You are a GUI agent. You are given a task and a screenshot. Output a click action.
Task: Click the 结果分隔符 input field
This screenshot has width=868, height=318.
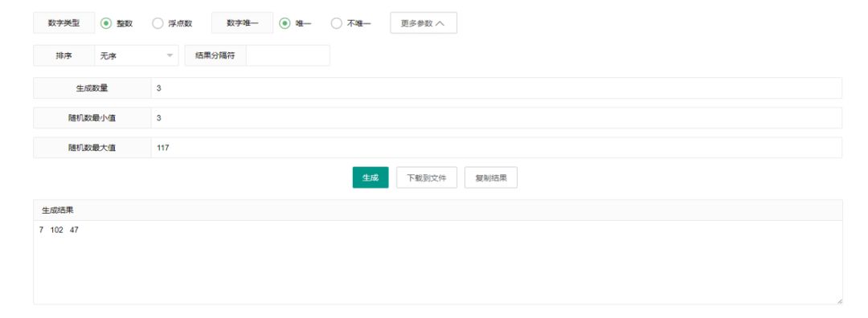pos(288,55)
